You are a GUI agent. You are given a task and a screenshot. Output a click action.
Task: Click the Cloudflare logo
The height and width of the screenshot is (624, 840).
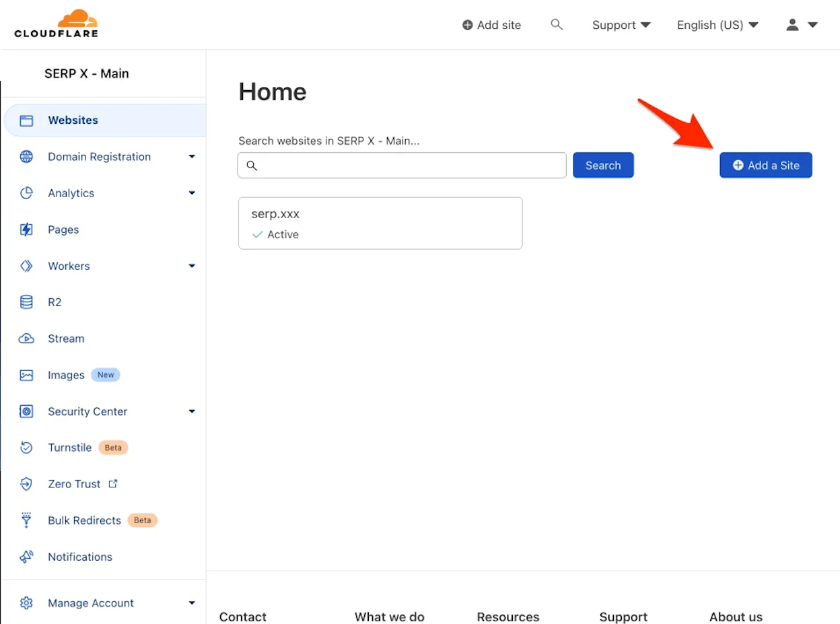[57, 24]
